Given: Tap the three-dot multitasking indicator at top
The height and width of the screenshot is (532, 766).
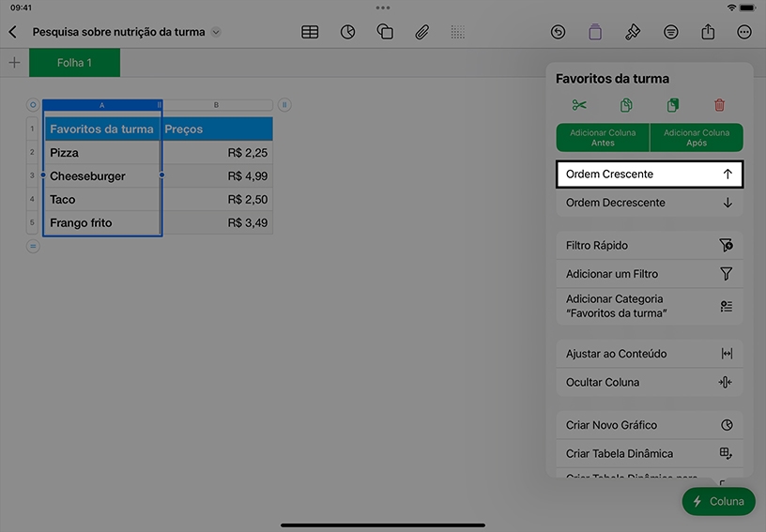Looking at the screenshot, I should [x=383, y=8].
